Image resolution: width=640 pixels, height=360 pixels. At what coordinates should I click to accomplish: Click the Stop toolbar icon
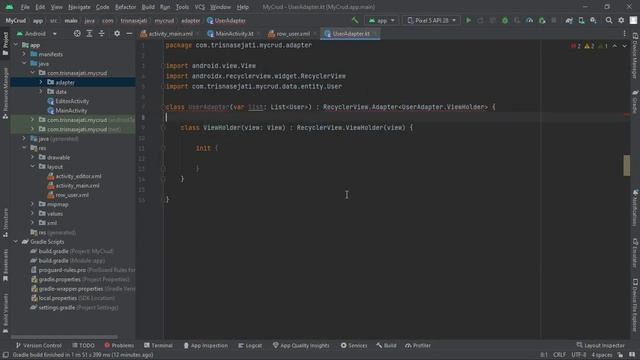click(554, 20)
